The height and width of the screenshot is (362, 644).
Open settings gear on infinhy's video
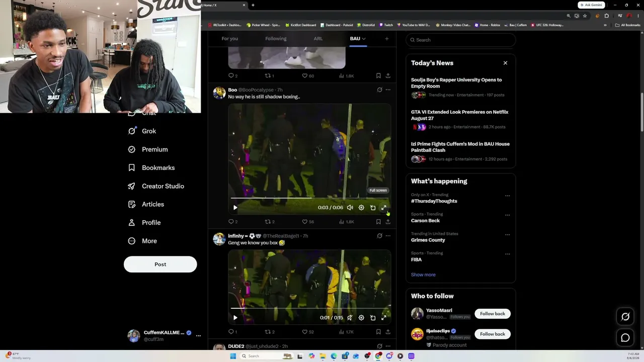point(361,318)
